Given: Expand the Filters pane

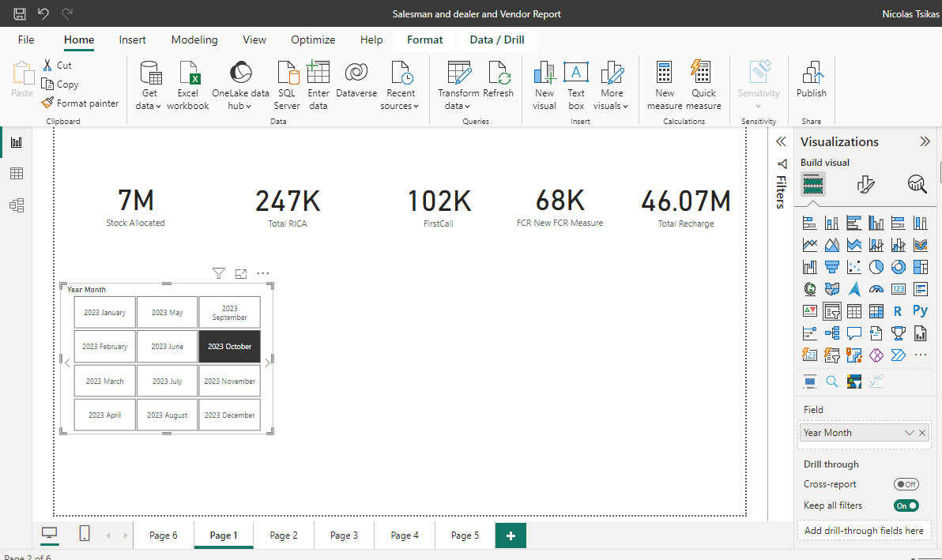Looking at the screenshot, I should coord(781,141).
